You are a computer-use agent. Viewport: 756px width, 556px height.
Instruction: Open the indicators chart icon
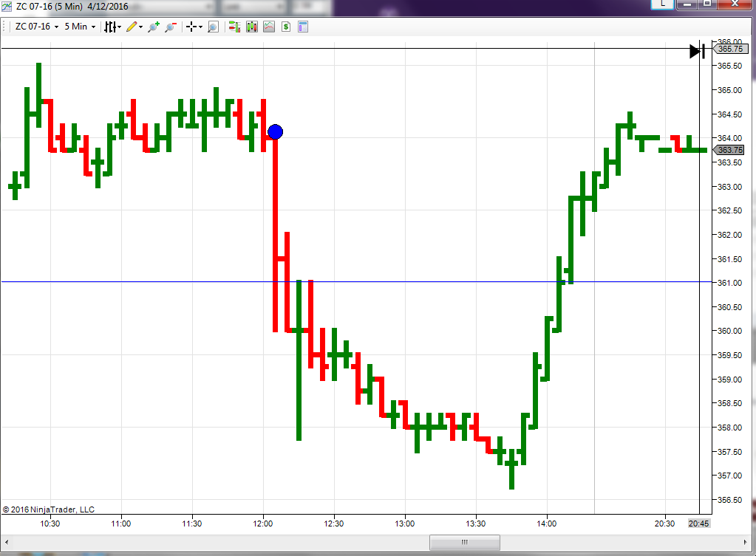[x=269, y=27]
